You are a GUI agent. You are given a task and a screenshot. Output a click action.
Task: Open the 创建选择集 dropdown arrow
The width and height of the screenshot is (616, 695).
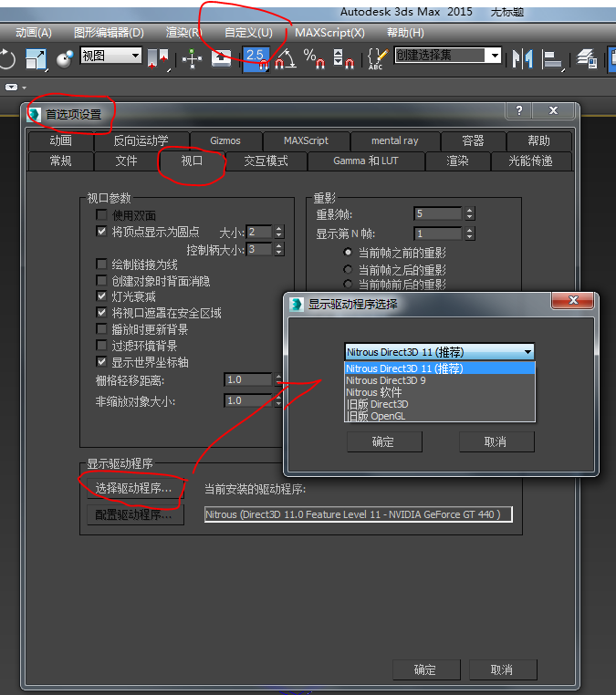tap(494, 56)
